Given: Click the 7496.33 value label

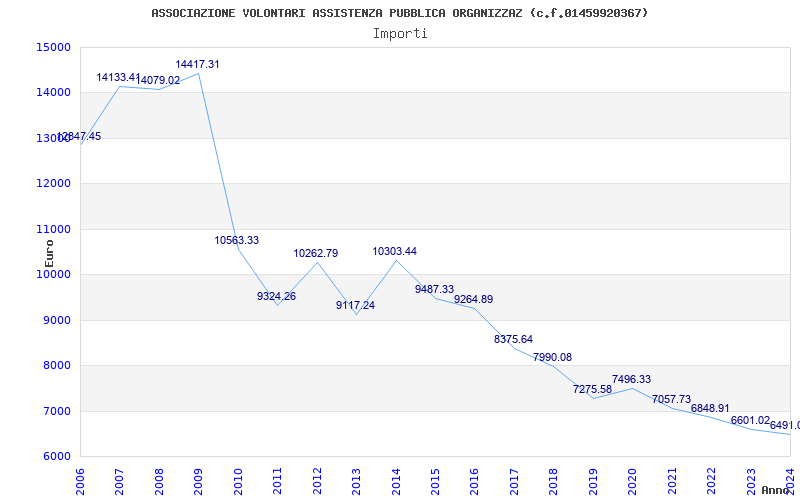Looking at the screenshot, I should coord(632,380).
